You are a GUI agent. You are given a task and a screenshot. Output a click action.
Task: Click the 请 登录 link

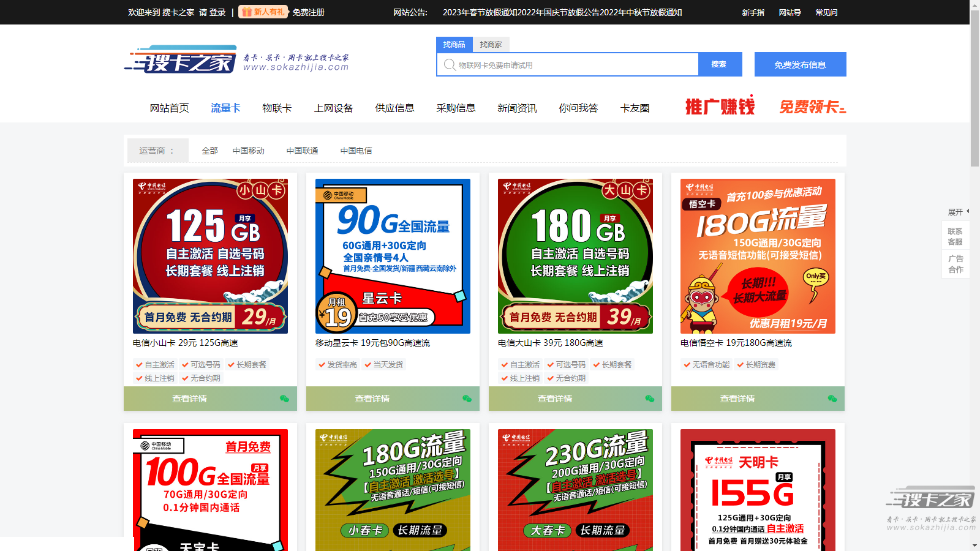(212, 12)
